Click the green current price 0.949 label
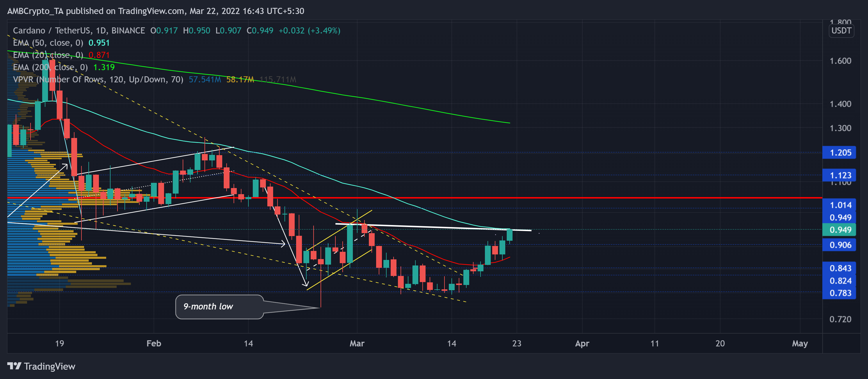 (839, 230)
